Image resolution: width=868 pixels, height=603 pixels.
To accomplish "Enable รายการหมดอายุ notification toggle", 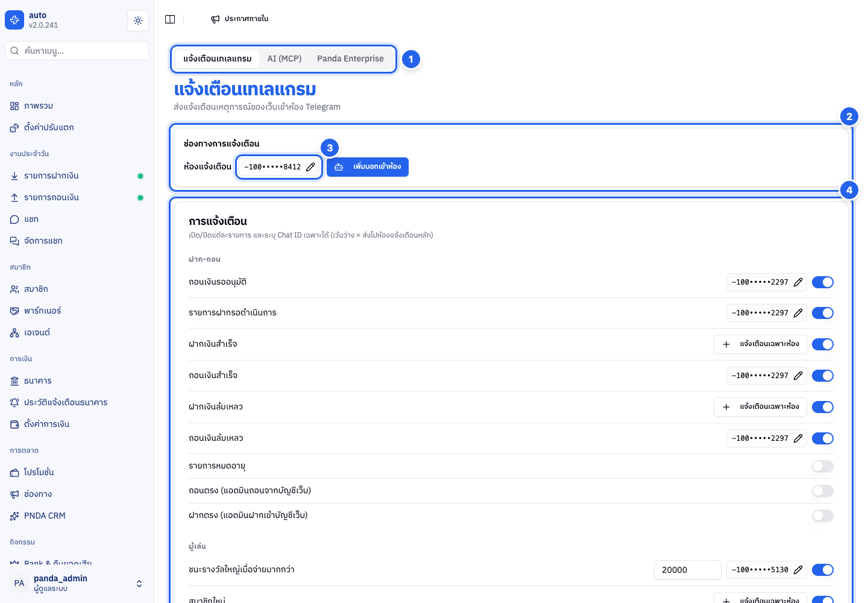I will point(823,466).
